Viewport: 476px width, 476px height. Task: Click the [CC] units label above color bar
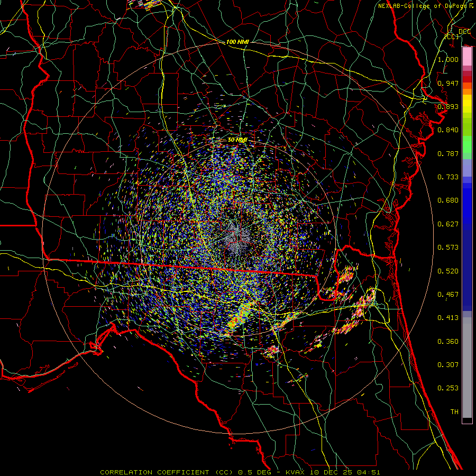point(452,36)
